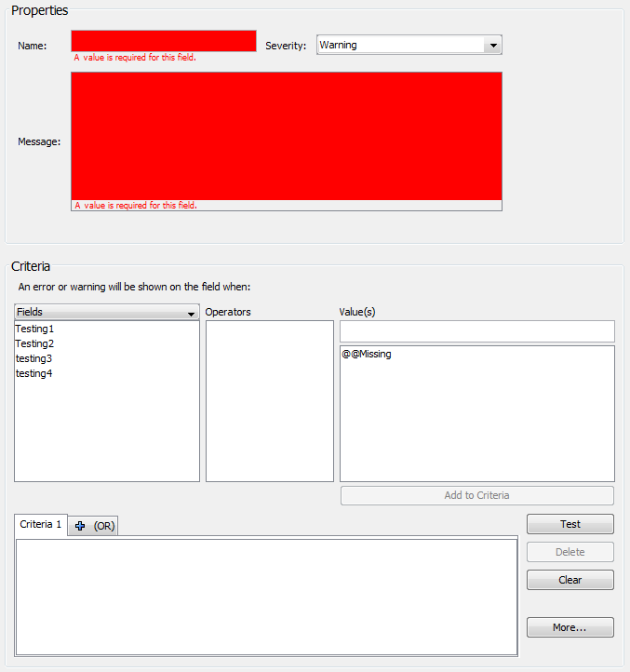The width and height of the screenshot is (630, 672).
Task: Add a new (OR) criteria tab
Action: tap(93, 526)
